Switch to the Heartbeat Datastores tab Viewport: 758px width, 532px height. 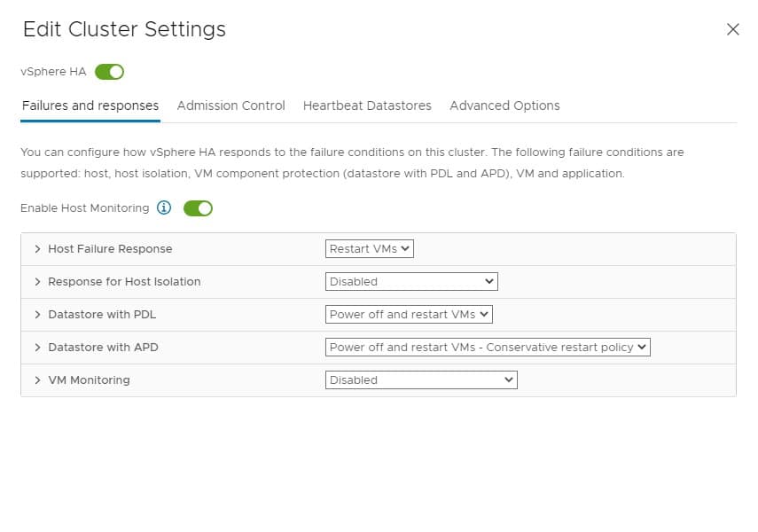point(367,106)
